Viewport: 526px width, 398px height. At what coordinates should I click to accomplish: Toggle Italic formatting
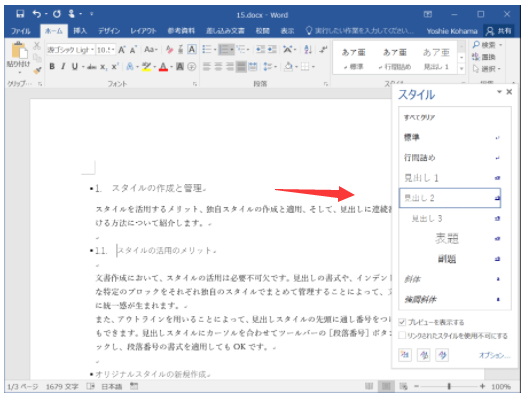tap(63, 67)
